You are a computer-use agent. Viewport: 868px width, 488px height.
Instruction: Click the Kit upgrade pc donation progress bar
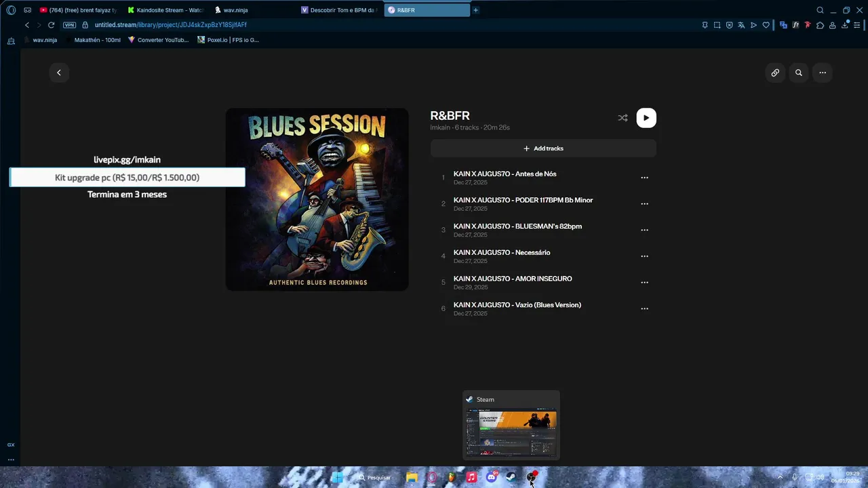127,178
